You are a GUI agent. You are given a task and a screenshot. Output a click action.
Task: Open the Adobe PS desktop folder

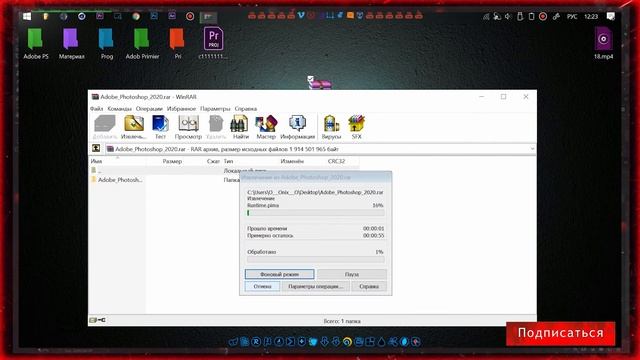pyautogui.click(x=36, y=44)
